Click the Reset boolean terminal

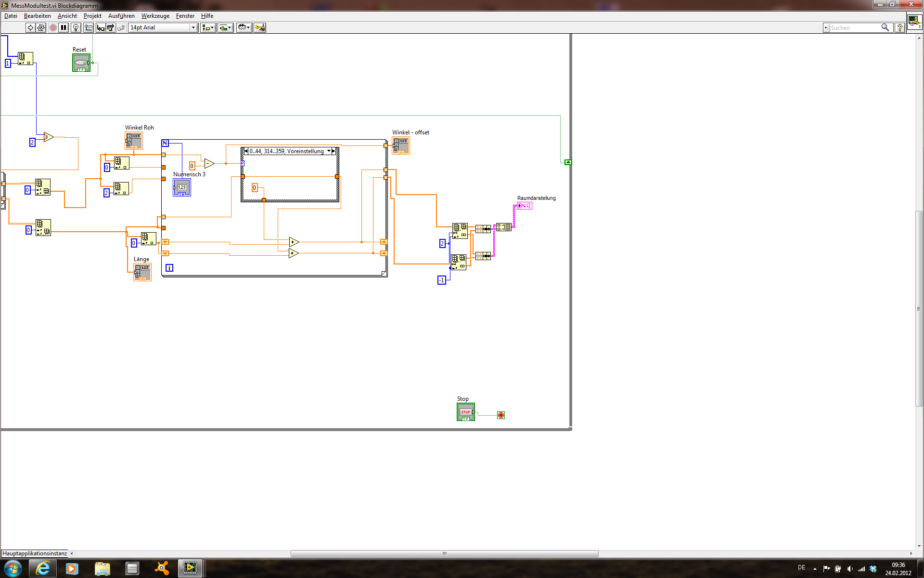point(81,63)
